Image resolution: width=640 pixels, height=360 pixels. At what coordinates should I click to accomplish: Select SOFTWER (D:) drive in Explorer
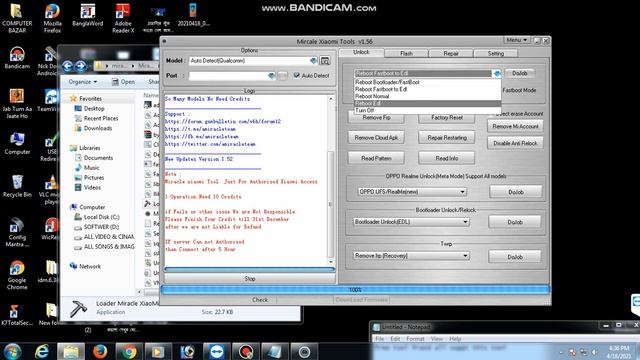pyautogui.click(x=102, y=227)
